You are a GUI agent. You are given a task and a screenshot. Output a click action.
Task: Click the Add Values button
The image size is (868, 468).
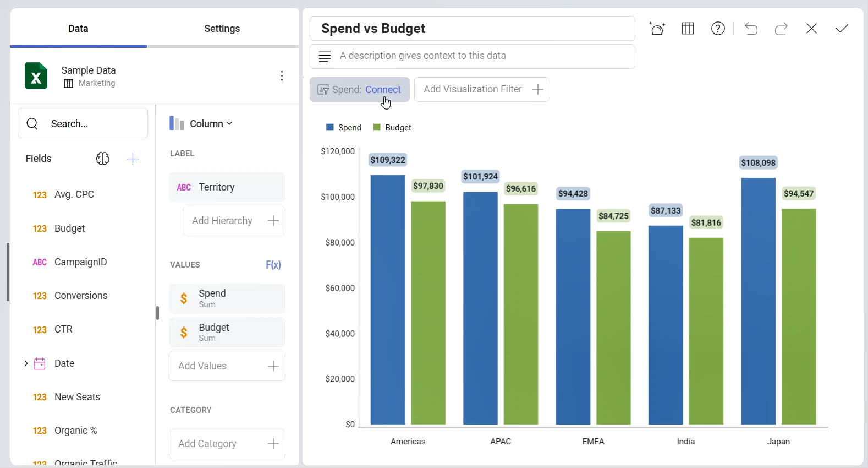pos(227,366)
